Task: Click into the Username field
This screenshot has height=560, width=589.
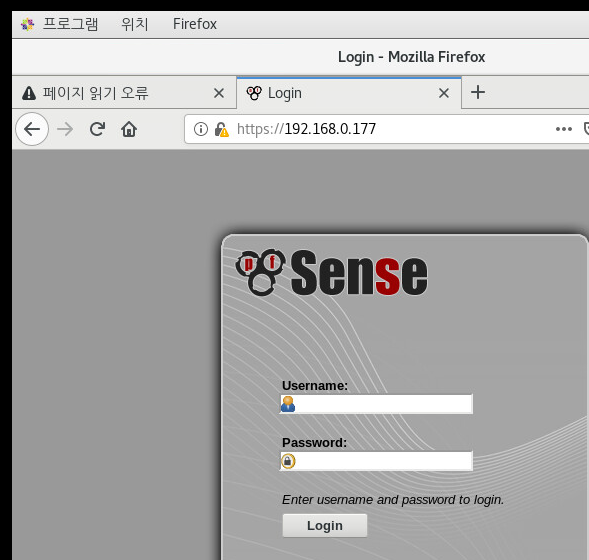Action: click(x=376, y=404)
